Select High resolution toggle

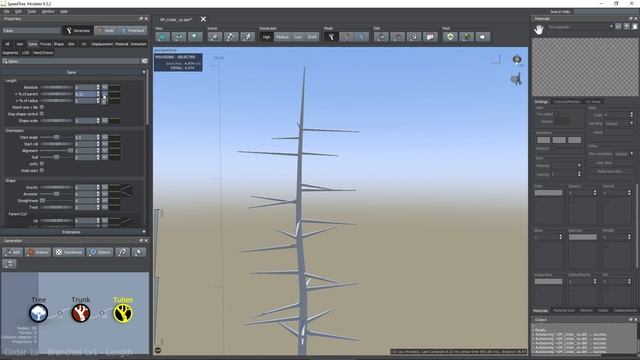pos(266,37)
